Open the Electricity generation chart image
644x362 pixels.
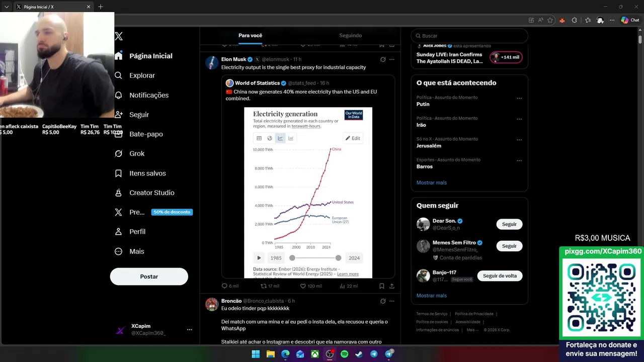pos(308,193)
